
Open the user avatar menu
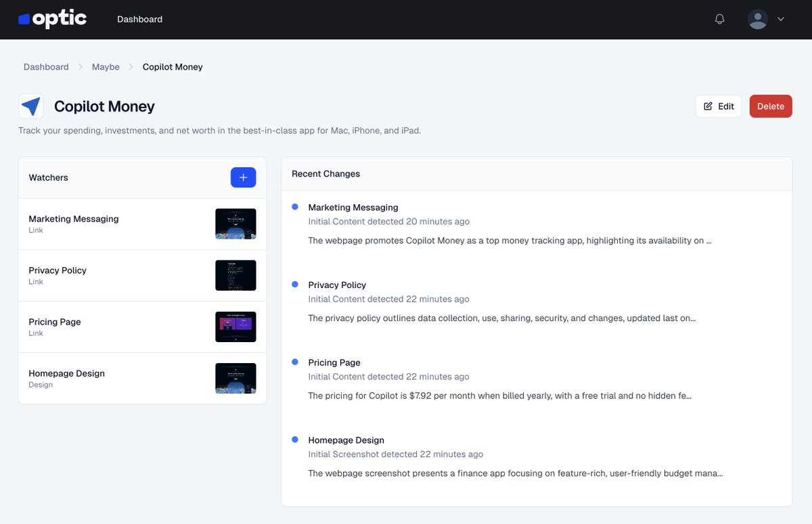[757, 19]
